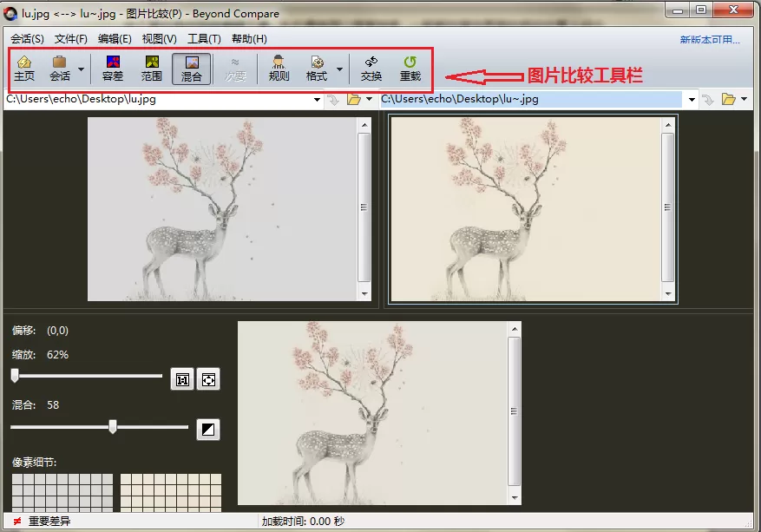Image resolution: width=761 pixels, height=532 pixels.
Task: Click the 像素细节 label
Action: [x=34, y=462]
